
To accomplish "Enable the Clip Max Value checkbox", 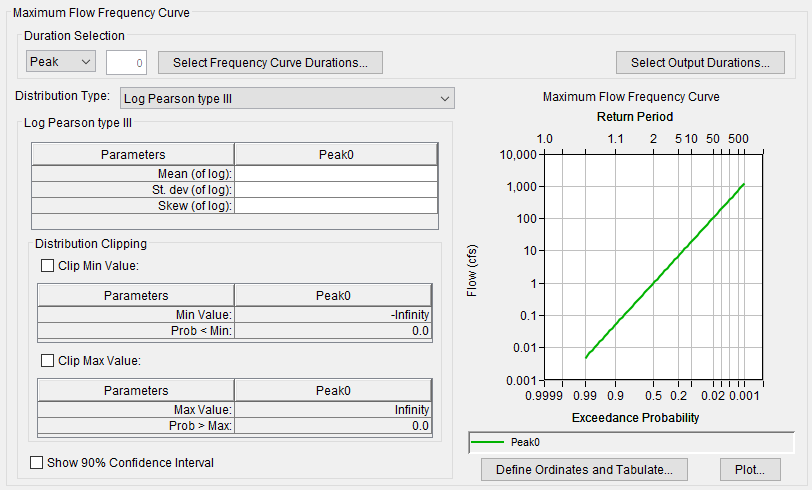I will (48, 360).
